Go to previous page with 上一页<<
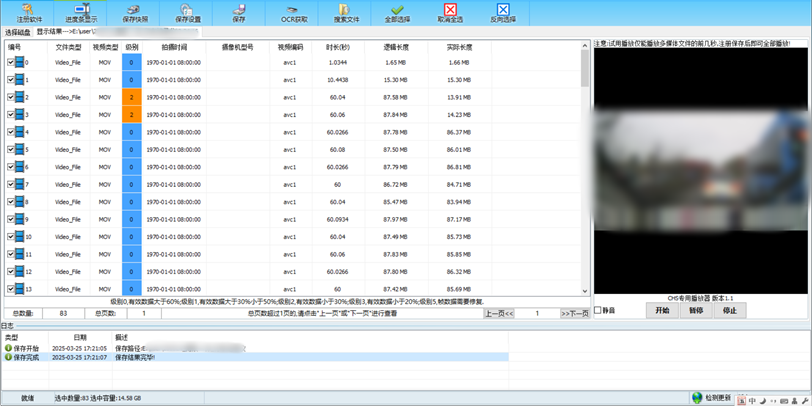Viewport: 812px width, 406px height. click(499, 313)
